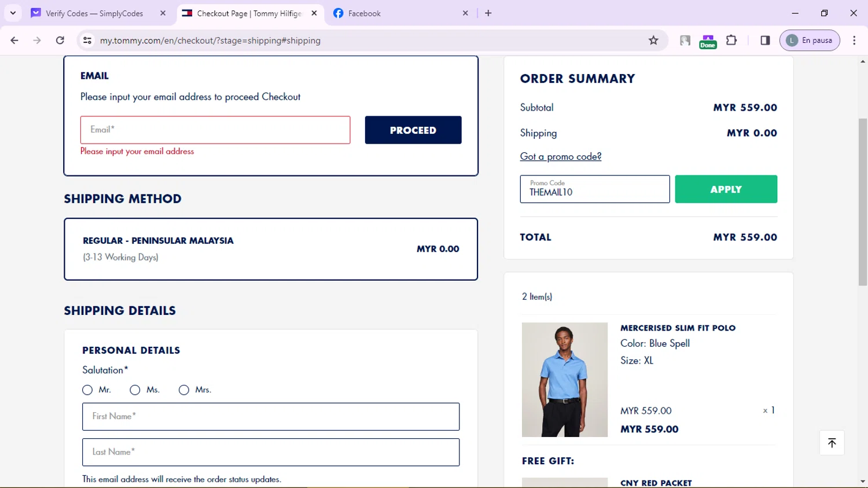This screenshot has width=868, height=488.
Task: Close the Verify Codes tab
Action: coord(163,13)
